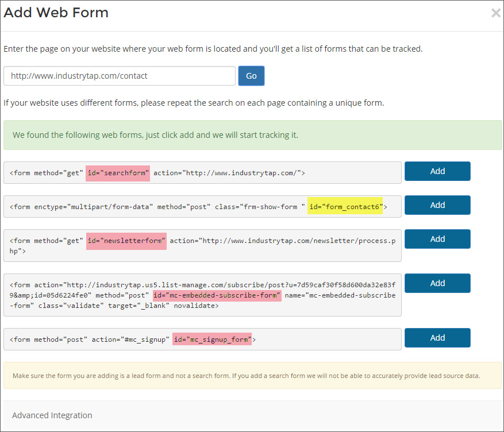This screenshot has width=504, height=432.
Task: Add the searchform web form
Action: point(437,171)
